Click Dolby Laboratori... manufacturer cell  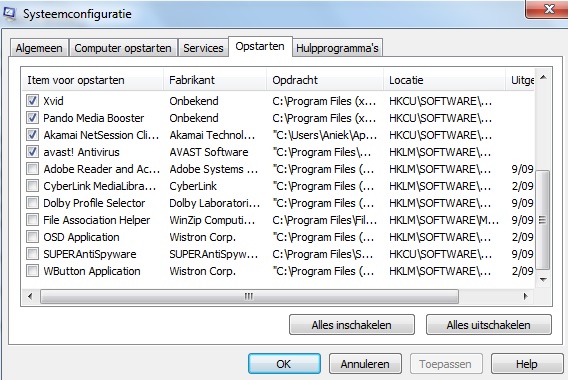214,203
